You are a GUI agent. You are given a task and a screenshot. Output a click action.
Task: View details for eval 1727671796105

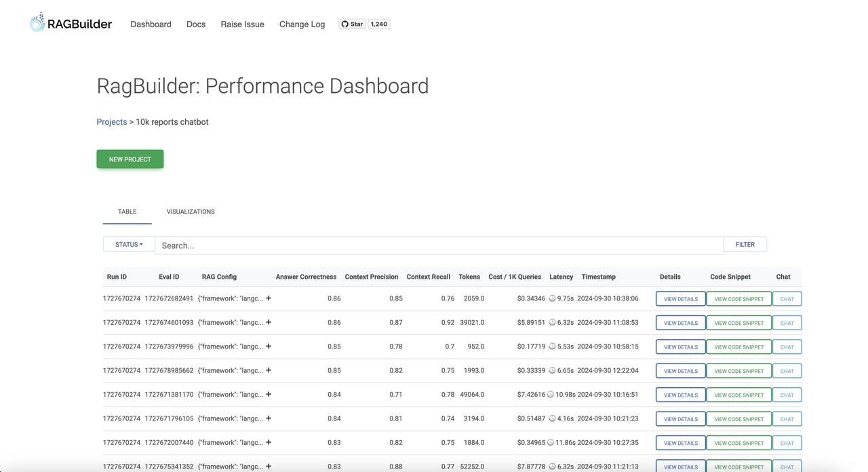tap(681, 419)
